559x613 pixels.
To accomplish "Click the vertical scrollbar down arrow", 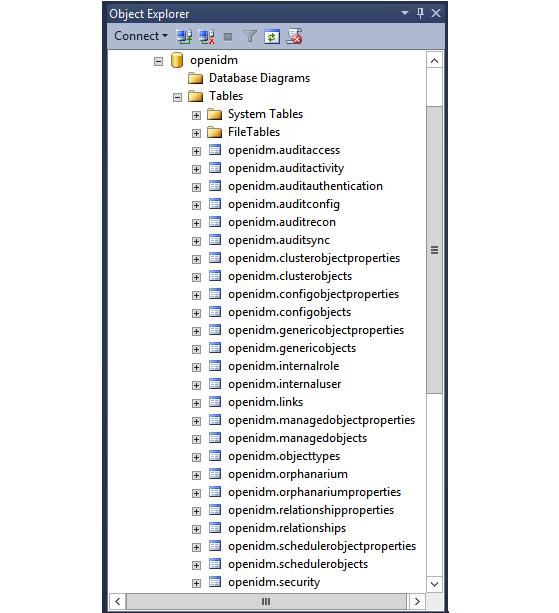I will (434, 584).
